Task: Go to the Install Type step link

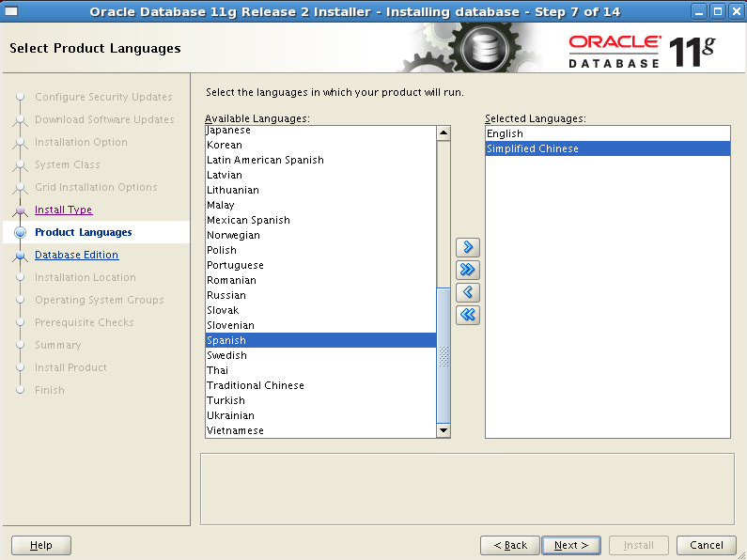Action: [x=63, y=210]
